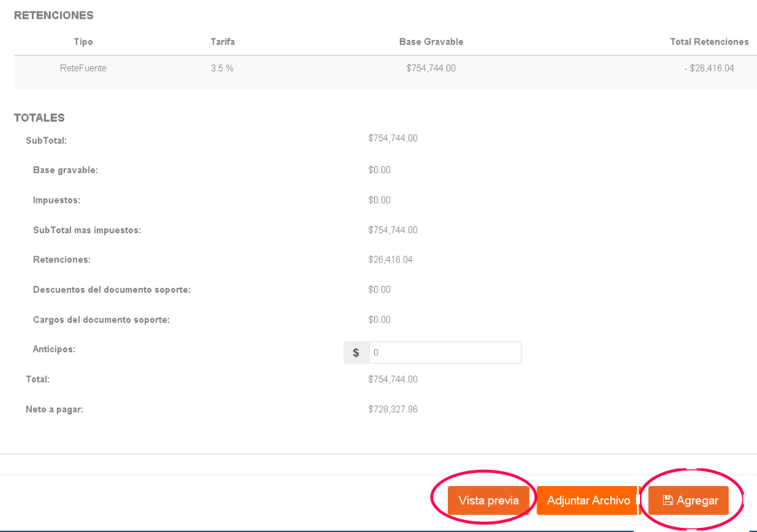
Task: Select the Tarifa column header
Action: pos(223,41)
